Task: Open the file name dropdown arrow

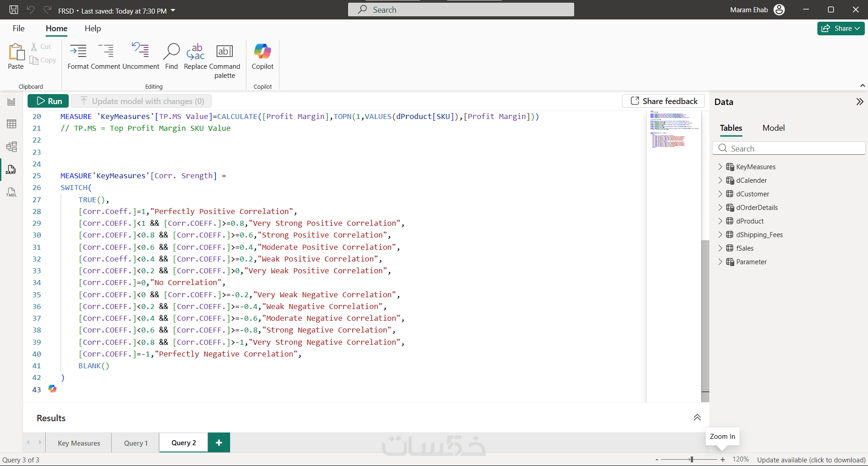Action: [173, 10]
